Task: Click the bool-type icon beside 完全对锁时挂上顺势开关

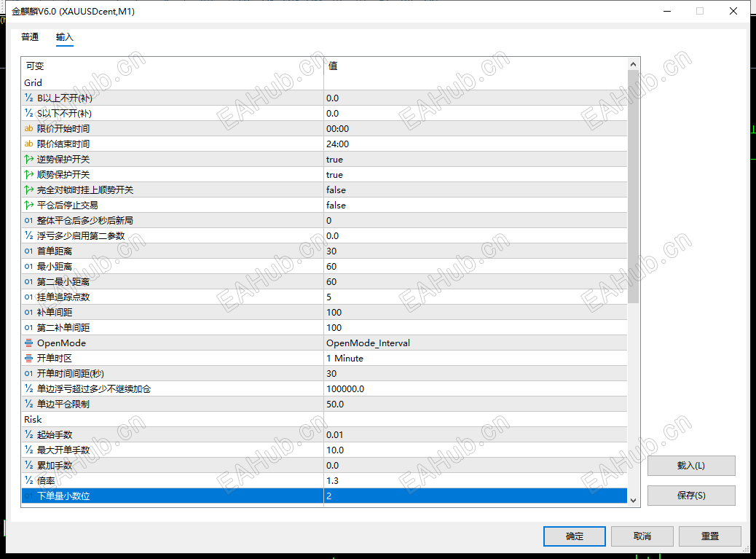Action: (29, 190)
